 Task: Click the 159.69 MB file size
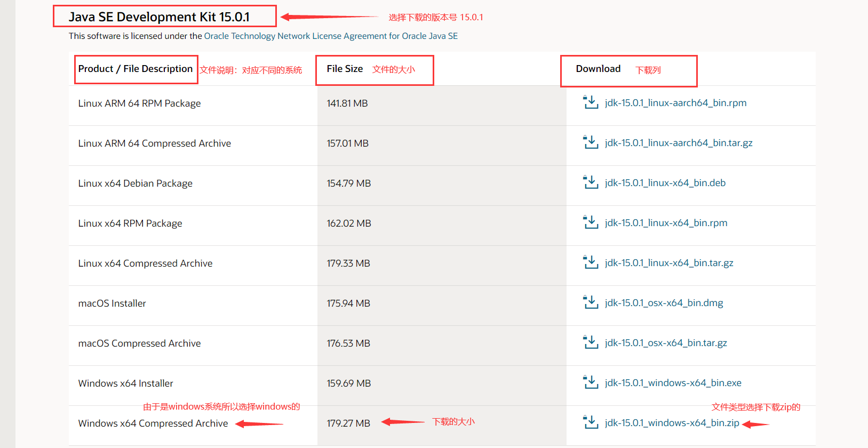(349, 383)
